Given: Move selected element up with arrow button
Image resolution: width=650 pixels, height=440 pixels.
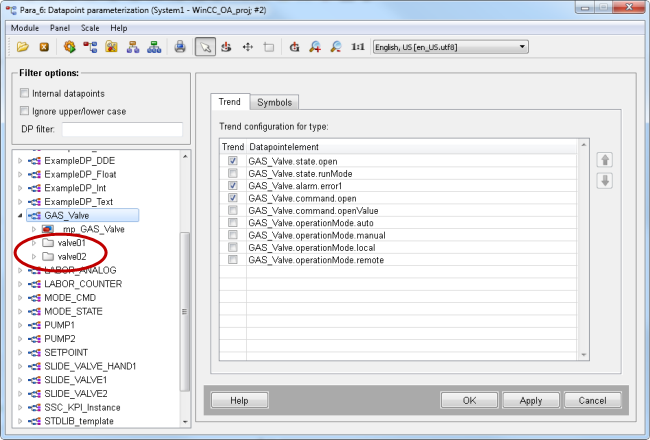Looking at the screenshot, I should (x=604, y=160).
